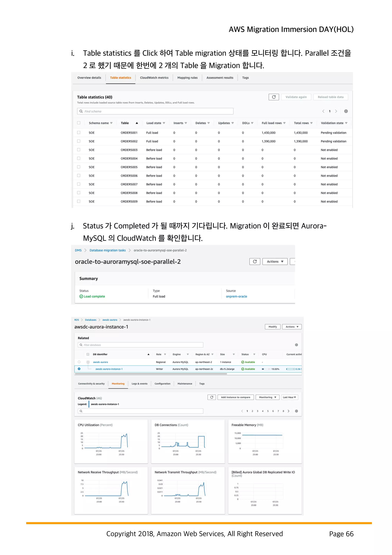The width and height of the screenshot is (392, 555).
Task: Select awsdc-aurora-instance-1 radio button
Action: coord(79,369)
